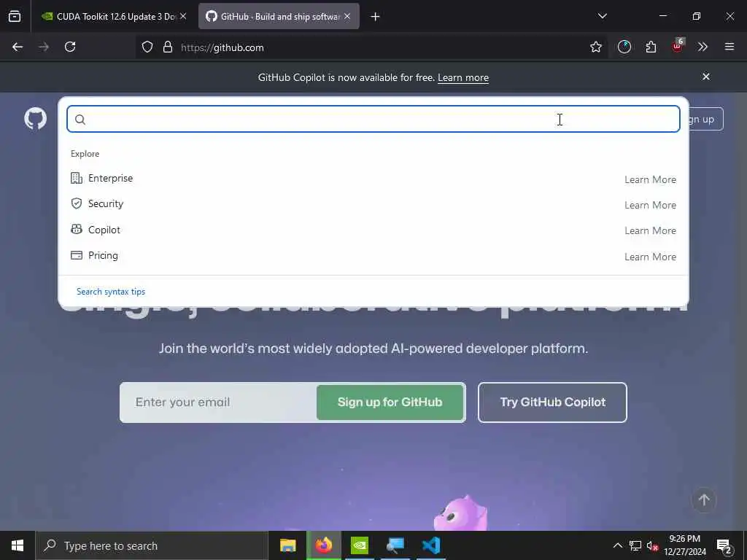
Task: Open NVIDIA app from taskbar
Action: pos(360,545)
